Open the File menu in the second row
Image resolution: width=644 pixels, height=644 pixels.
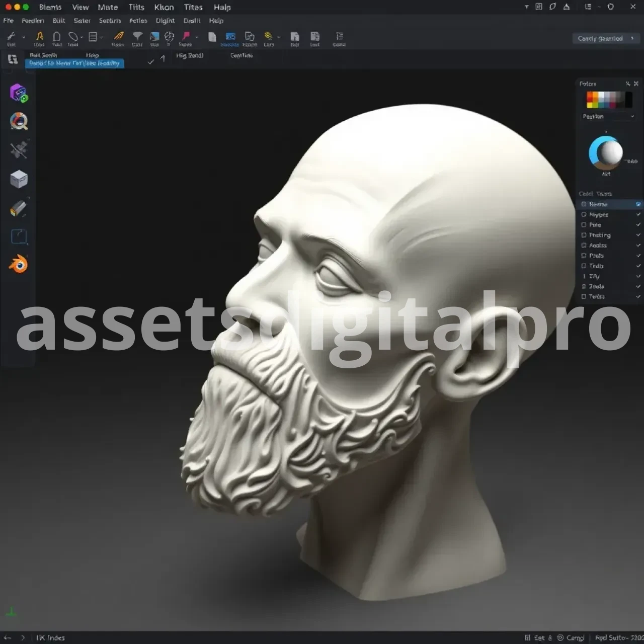8,21
